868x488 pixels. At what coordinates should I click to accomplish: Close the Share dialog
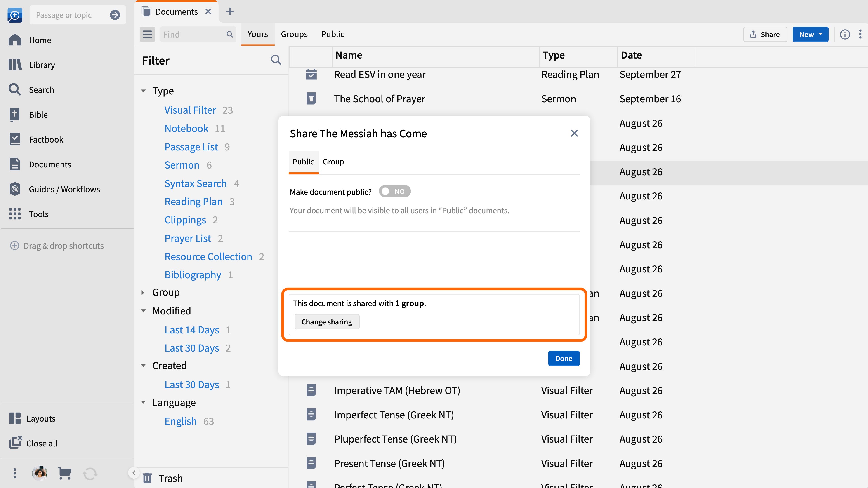click(x=574, y=133)
